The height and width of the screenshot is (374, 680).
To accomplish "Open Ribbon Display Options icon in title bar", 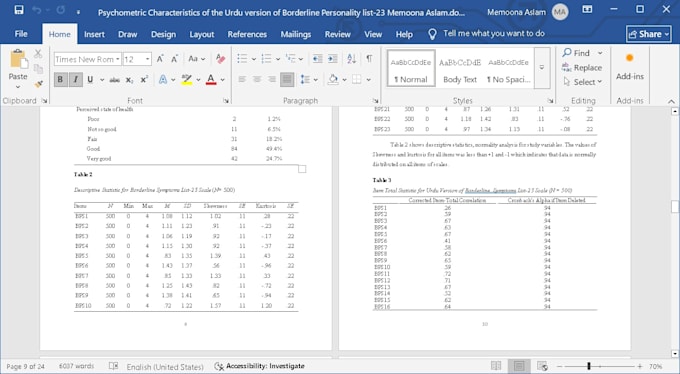I will point(587,9).
